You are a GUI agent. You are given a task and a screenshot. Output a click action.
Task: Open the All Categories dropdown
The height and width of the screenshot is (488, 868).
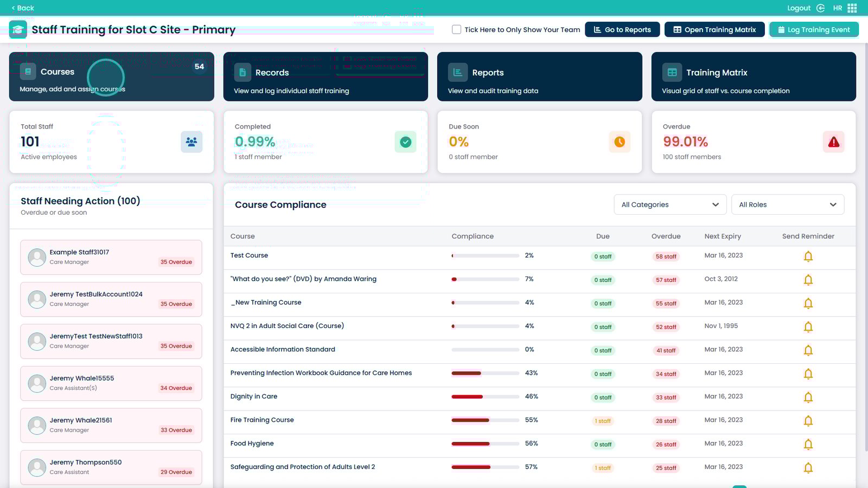670,204
